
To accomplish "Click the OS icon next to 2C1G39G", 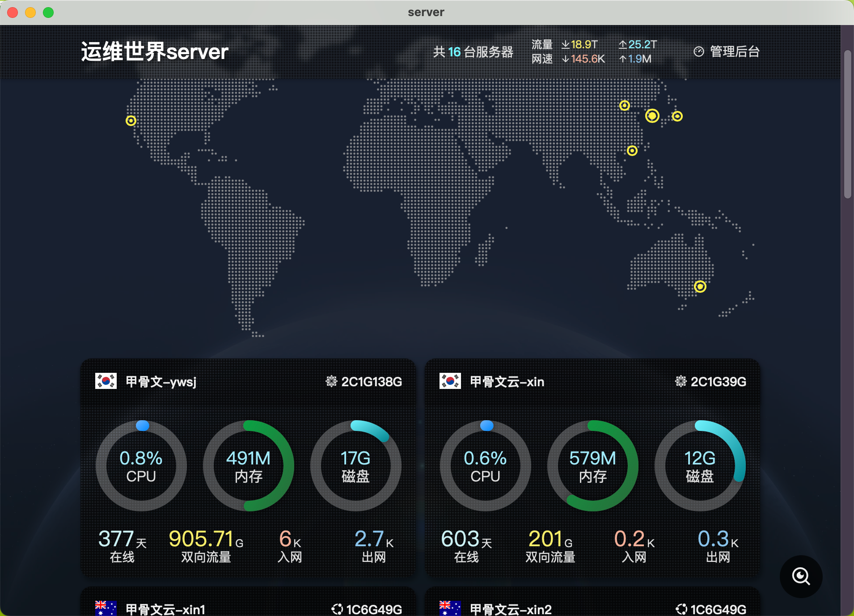I will tap(681, 381).
